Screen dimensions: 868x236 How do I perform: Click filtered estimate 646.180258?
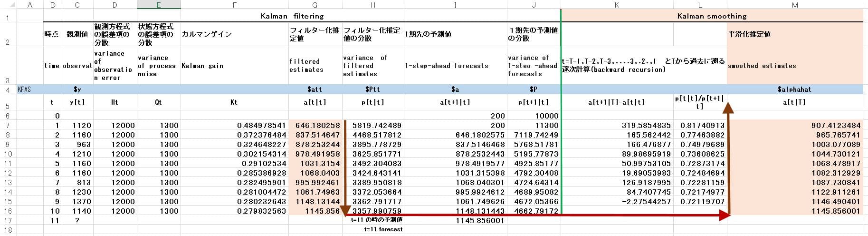(317, 126)
